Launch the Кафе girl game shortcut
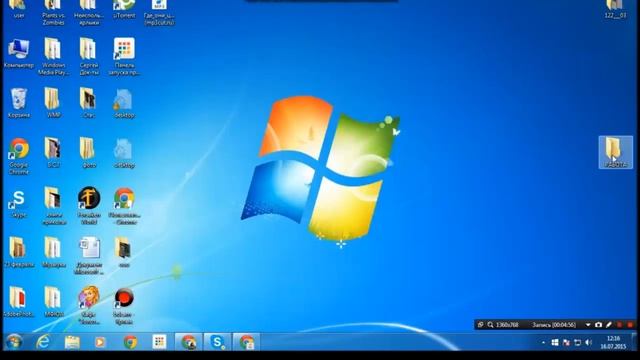The image size is (640, 360). click(89, 304)
